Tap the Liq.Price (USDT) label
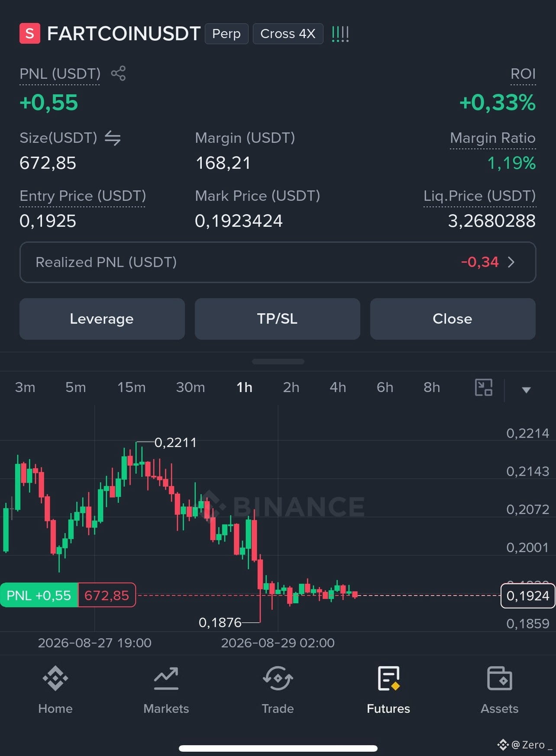The height and width of the screenshot is (756, 556). (480, 196)
